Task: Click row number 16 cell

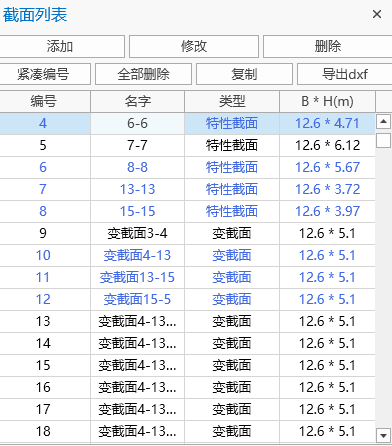Action: tap(45, 387)
